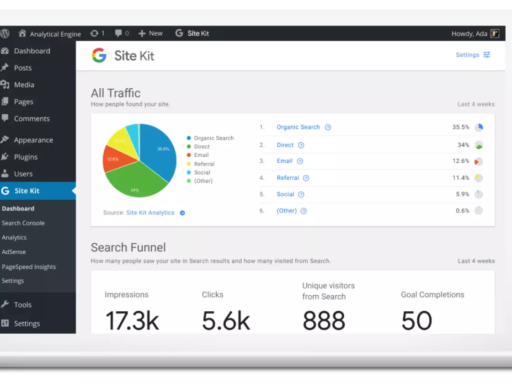Go to Media in the sidebar
Screen dimensions: 512x384
24,85
